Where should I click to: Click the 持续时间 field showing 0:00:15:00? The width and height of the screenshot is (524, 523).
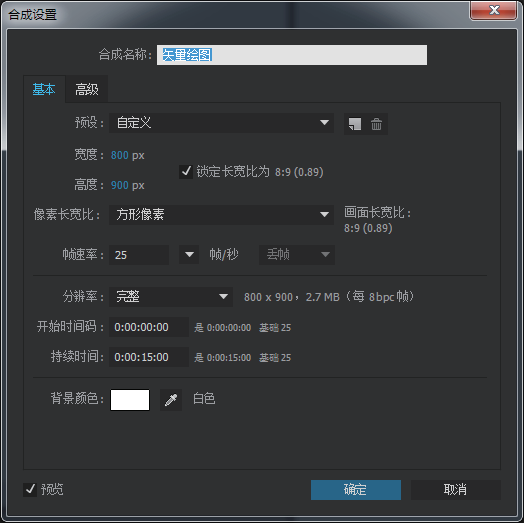(149, 357)
